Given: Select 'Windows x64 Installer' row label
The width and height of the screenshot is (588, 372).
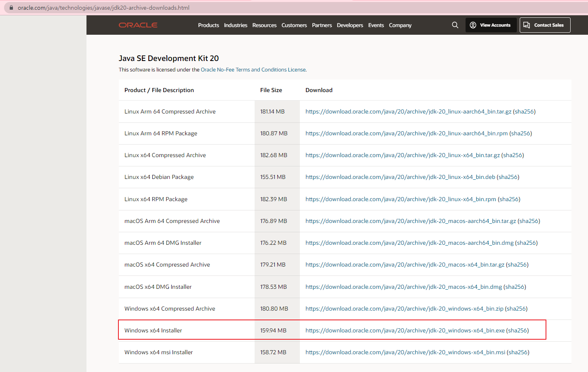Looking at the screenshot, I should click(153, 330).
